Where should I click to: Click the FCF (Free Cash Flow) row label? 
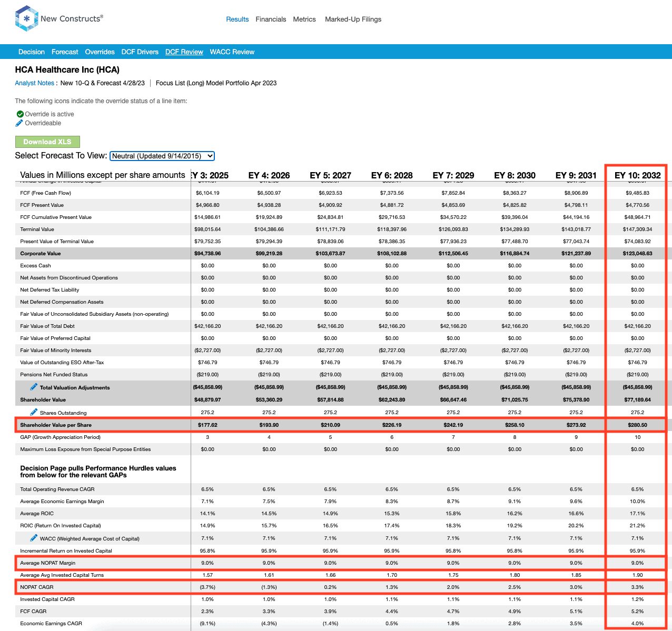click(x=46, y=193)
